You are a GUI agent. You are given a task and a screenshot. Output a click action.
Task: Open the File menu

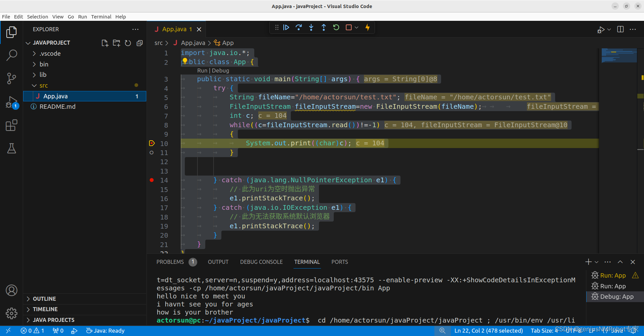6,17
